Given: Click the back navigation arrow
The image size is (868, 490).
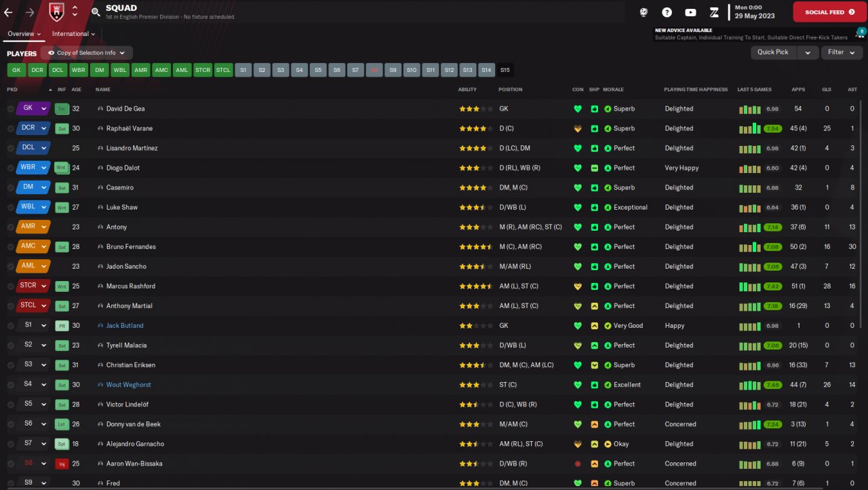Looking at the screenshot, I should tap(9, 12).
